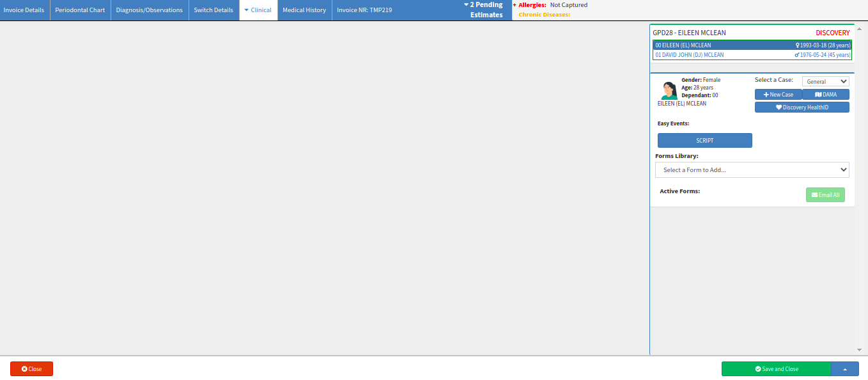The width and height of the screenshot is (868, 380).
Task: Click the DISCOVERY medical aid label
Action: coord(833,33)
